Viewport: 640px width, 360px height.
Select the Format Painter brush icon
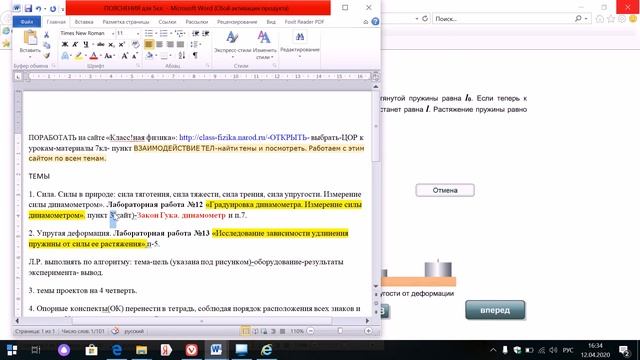click(47, 56)
